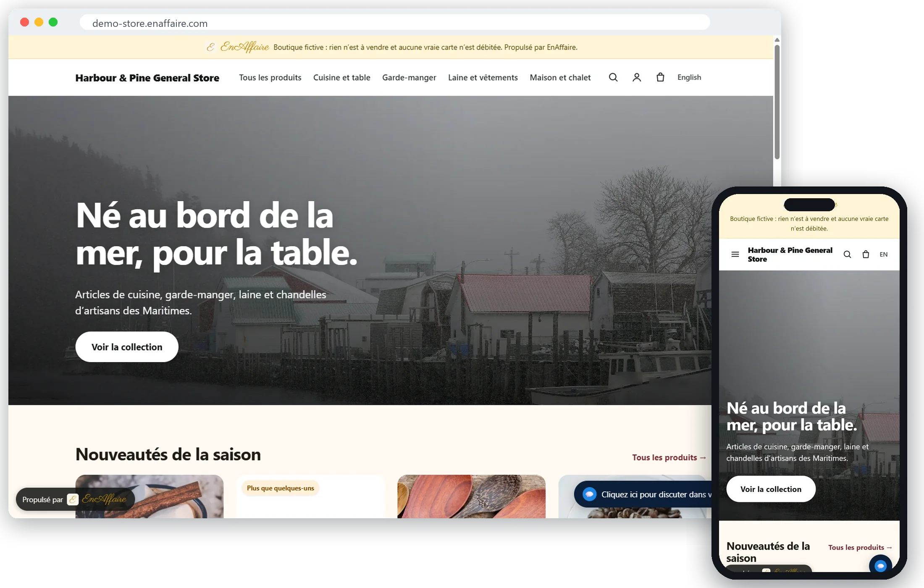Viewport: 924px width, 588px height.
Task: Tap Harbour & Pine General Store on phone
Action: pyautogui.click(x=790, y=255)
